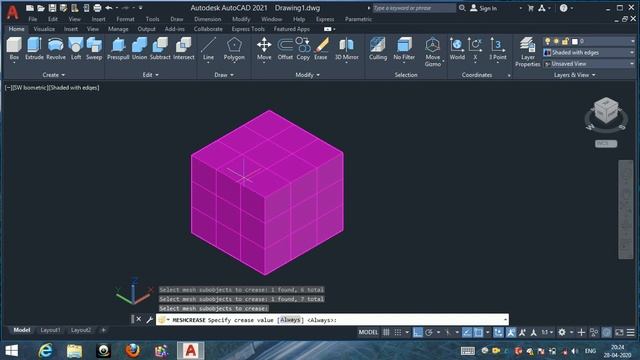
Task: Open Windows Start menu
Action: point(11,351)
